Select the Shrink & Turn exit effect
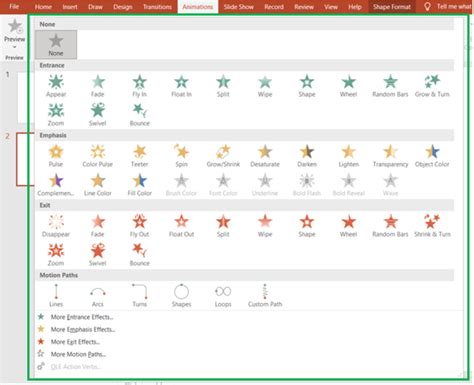The width and height of the screenshot is (474, 385). tap(432, 226)
